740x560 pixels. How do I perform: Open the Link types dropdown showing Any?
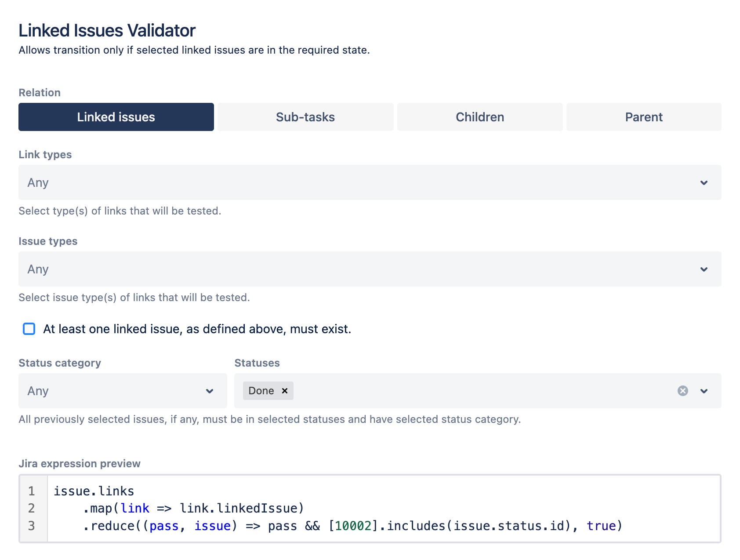point(369,182)
